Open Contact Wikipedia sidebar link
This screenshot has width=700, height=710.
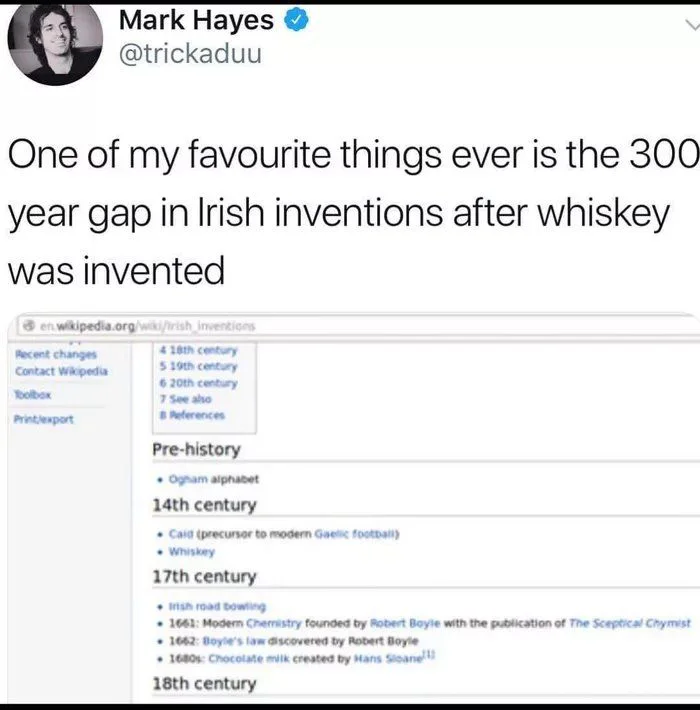coord(63,372)
